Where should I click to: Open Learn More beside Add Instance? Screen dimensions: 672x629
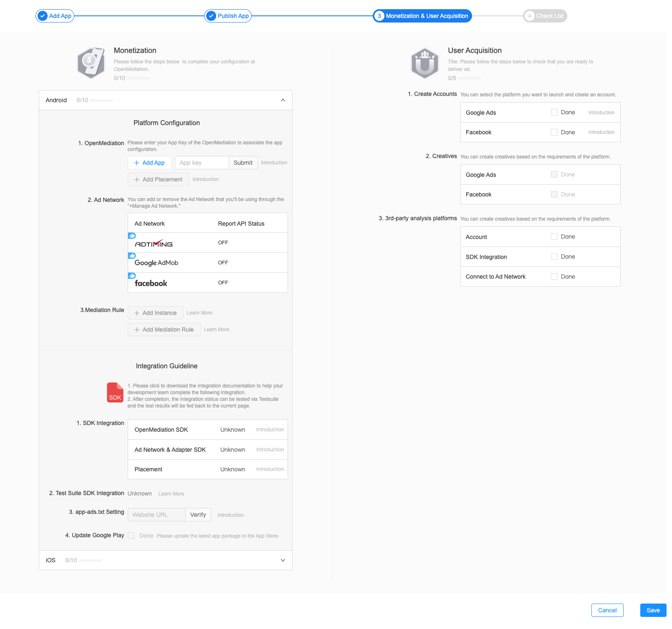pos(200,313)
